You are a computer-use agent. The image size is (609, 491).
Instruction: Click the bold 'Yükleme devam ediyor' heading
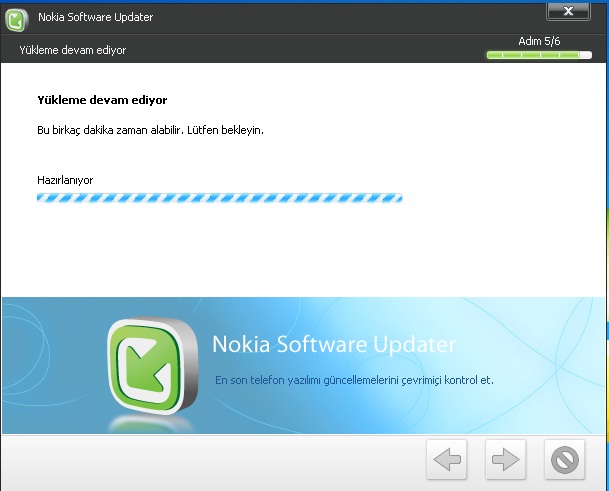click(102, 100)
